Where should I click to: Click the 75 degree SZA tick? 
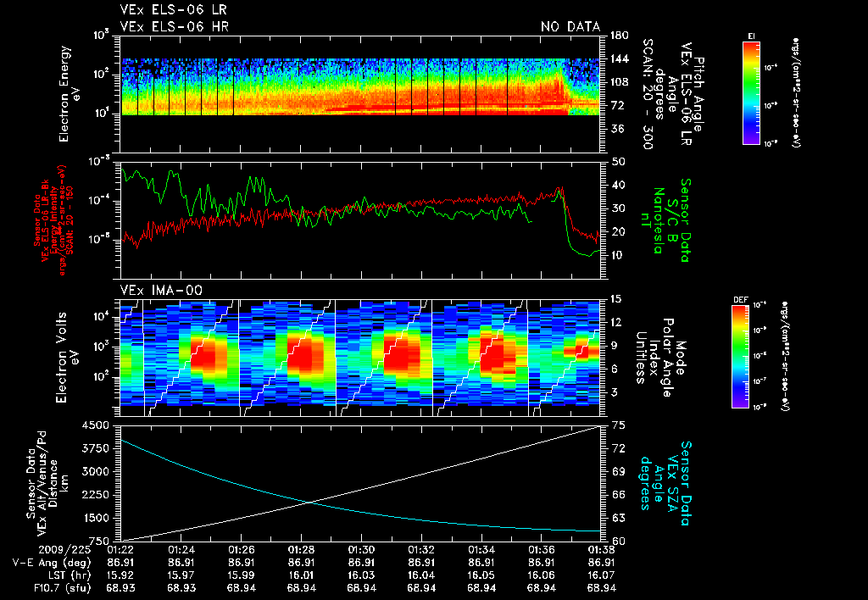click(x=618, y=425)
